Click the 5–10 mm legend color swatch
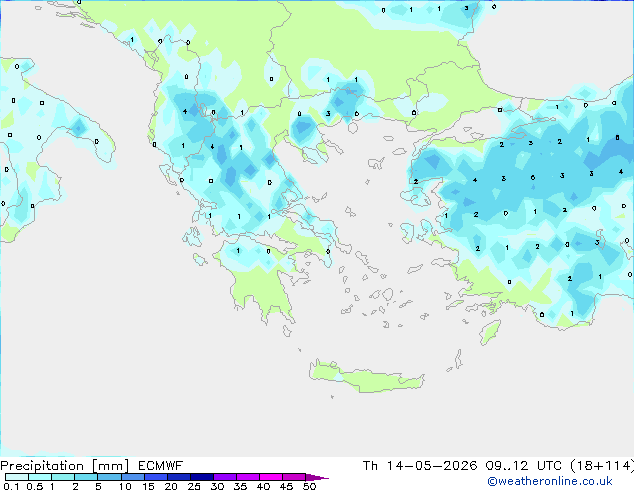 (x=109, y=477)
